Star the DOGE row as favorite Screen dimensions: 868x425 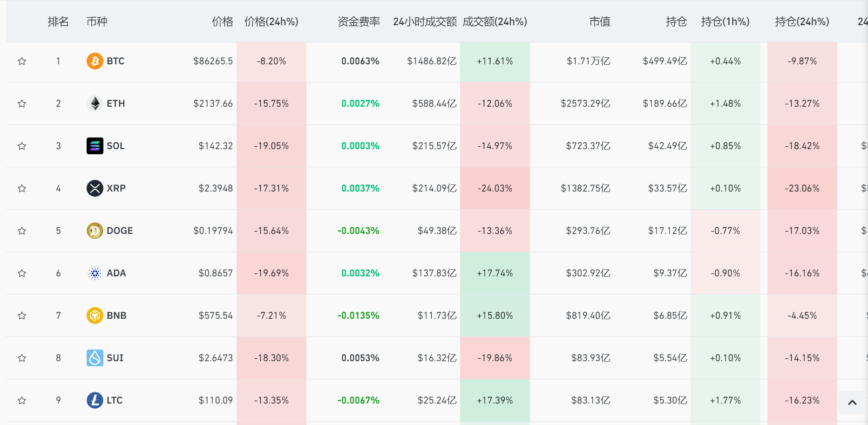click(x=22, y=231)
